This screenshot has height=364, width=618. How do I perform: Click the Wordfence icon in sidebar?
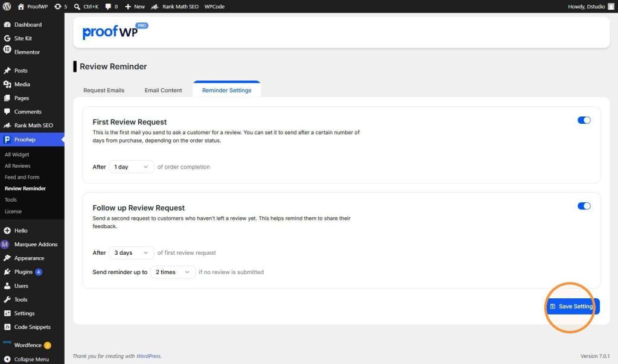click(x=7, y=342)
